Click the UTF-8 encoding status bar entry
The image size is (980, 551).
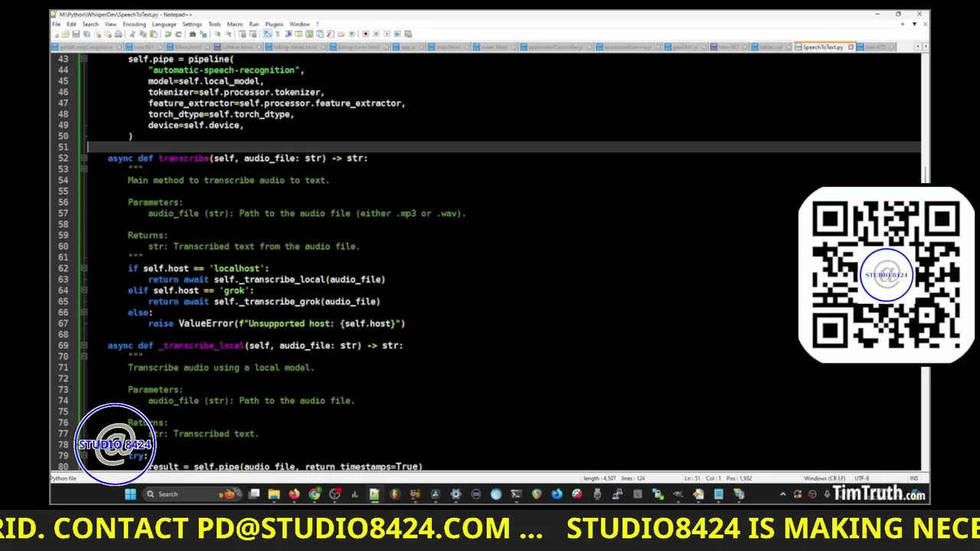tap(861, 478)
